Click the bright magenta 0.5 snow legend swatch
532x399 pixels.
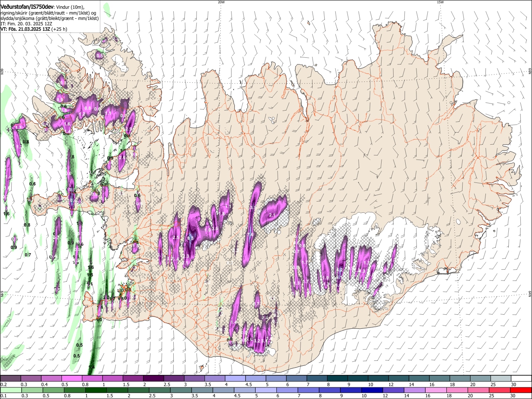pyautogui.click(x=71, y=378)
